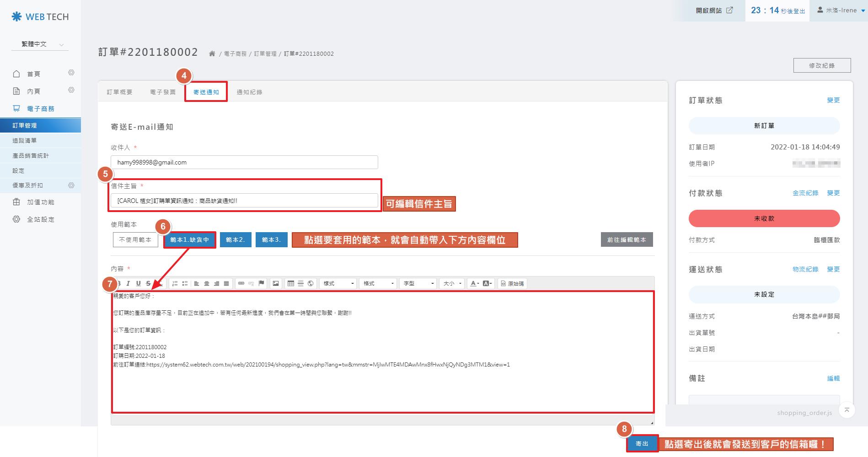Toggle source code view (原始碼)

pyautogui.click(x=513, y=284)
